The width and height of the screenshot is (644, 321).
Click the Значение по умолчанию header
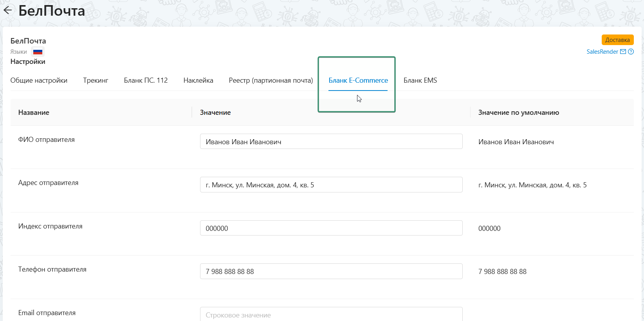click(x=519, y=112)
